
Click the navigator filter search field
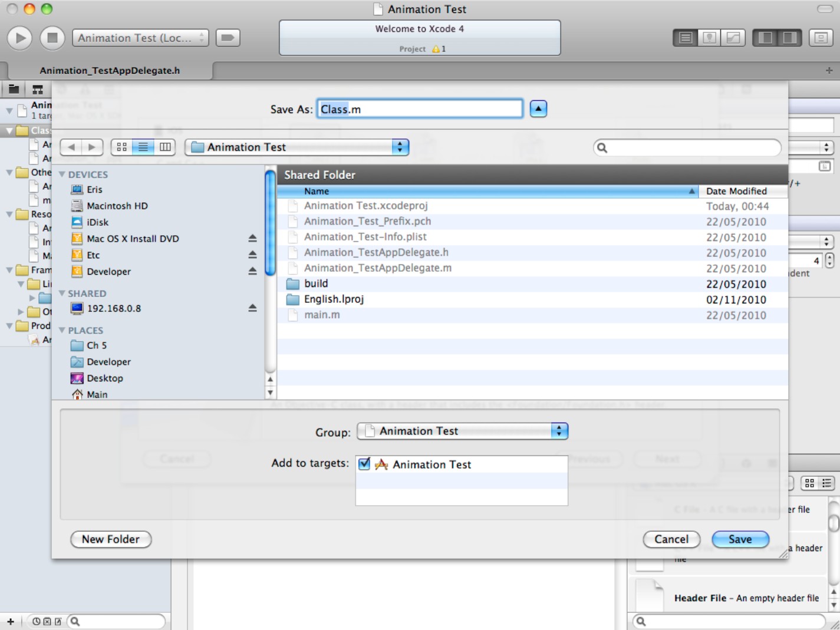117,621
